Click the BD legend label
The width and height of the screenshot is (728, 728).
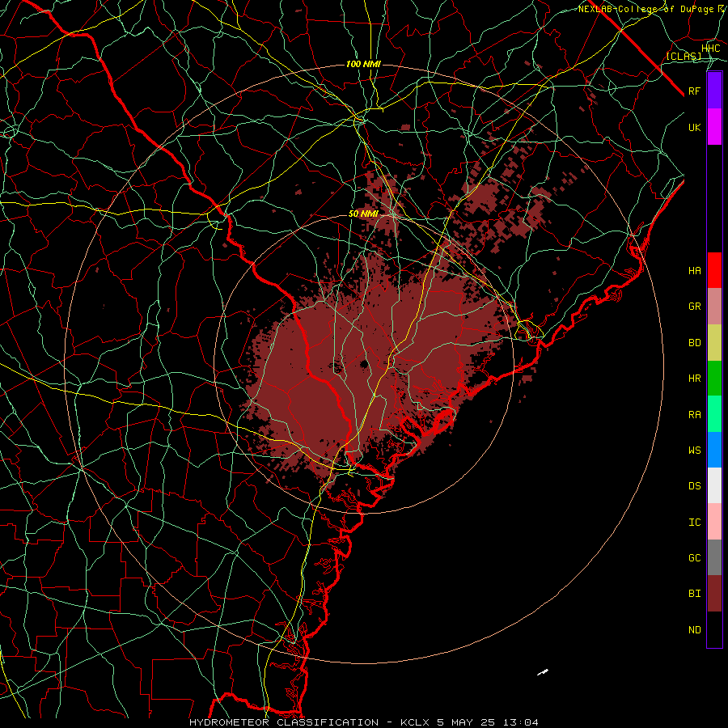[x=694, y=343]
